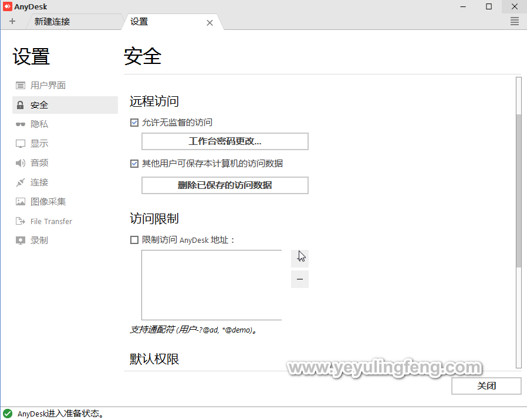The height and width of the screenshot is (420, 527).
Task: Click the File Transfer document icon
Action: click(x=21, y=221)
